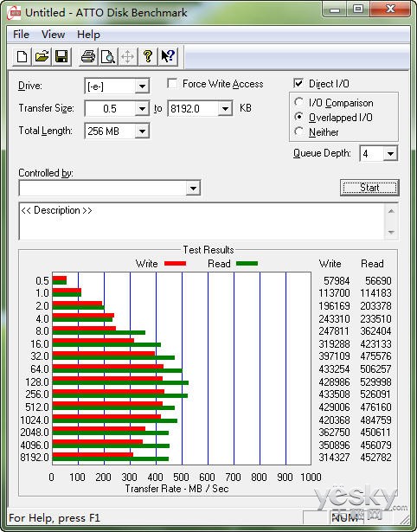Open Print Preview toolbar icon

click(108, 56)
